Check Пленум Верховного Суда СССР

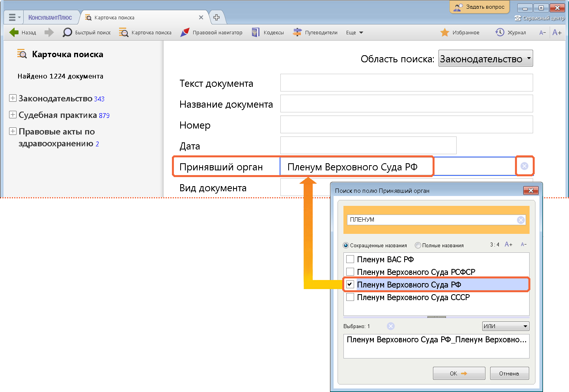pyautogui.click(x=350, y=297)
